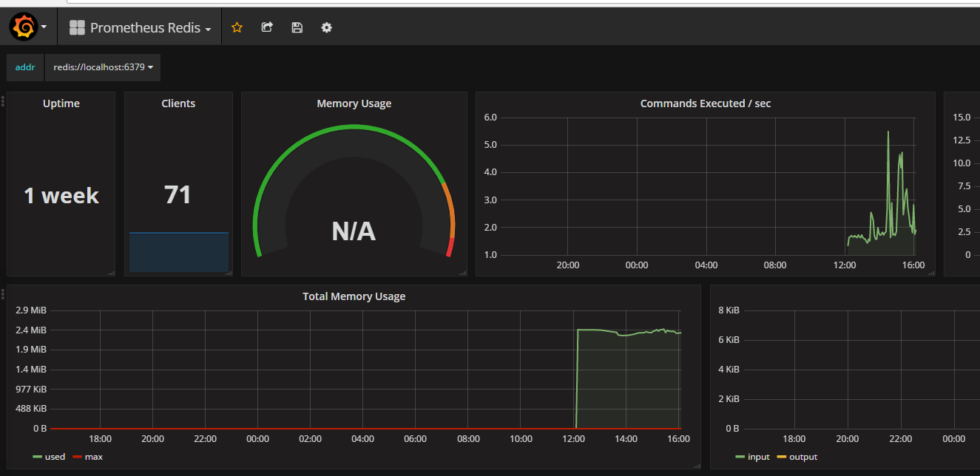Toggle the input series in legend

(x=759, y=457)
